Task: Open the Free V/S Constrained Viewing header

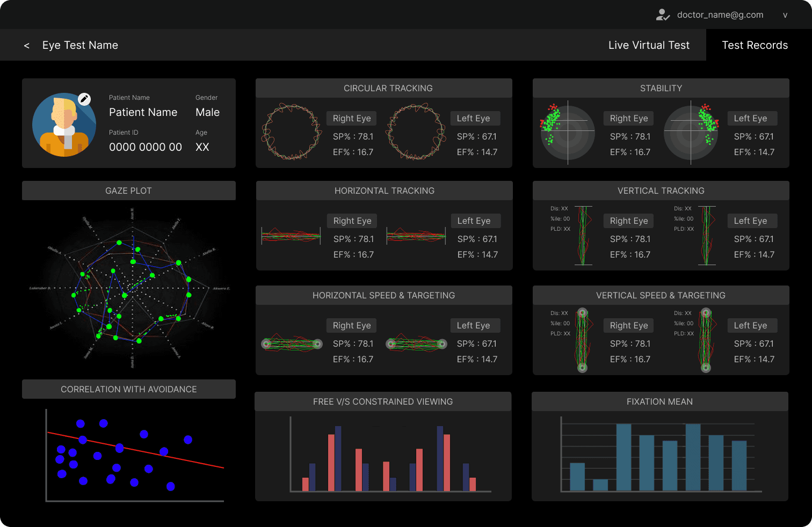Action: pyautogui.click(x=383, y=401)
